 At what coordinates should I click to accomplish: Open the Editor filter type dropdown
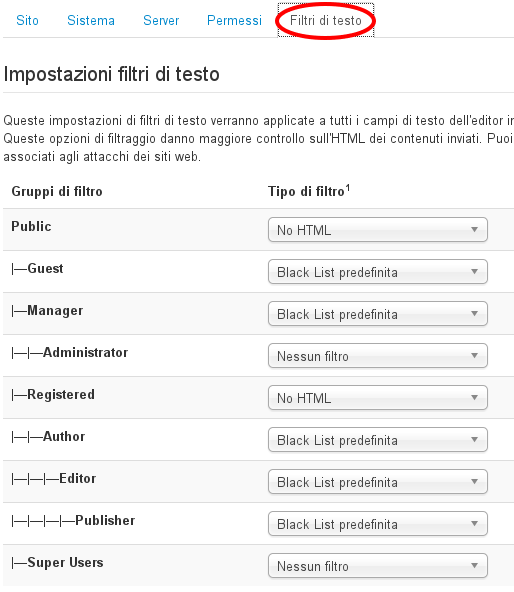378,481
